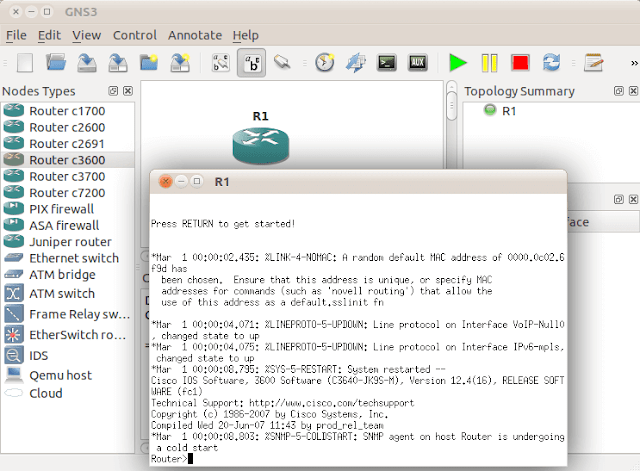Viewport: 640px width, 471px height.
Task: Float the Nodes Types panel
Action: [x=113, y=91]
